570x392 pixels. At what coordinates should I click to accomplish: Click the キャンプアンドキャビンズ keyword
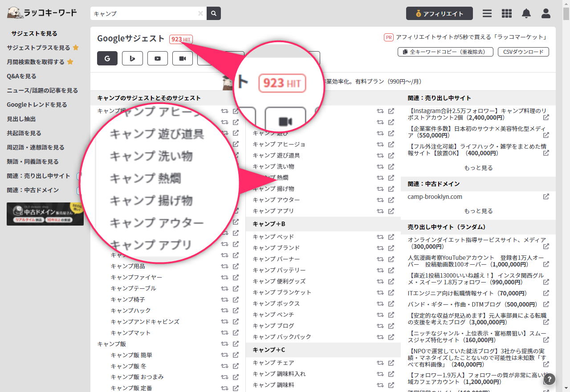pos(145,322)
